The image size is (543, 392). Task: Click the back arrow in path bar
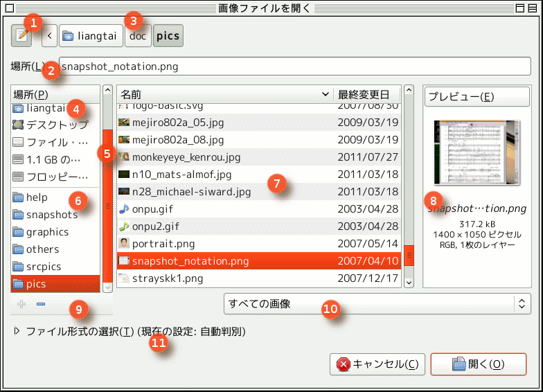click(50, 36)
